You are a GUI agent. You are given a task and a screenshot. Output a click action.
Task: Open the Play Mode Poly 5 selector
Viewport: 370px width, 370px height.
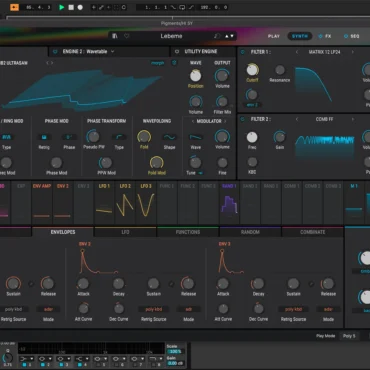(x=350, y=336)
